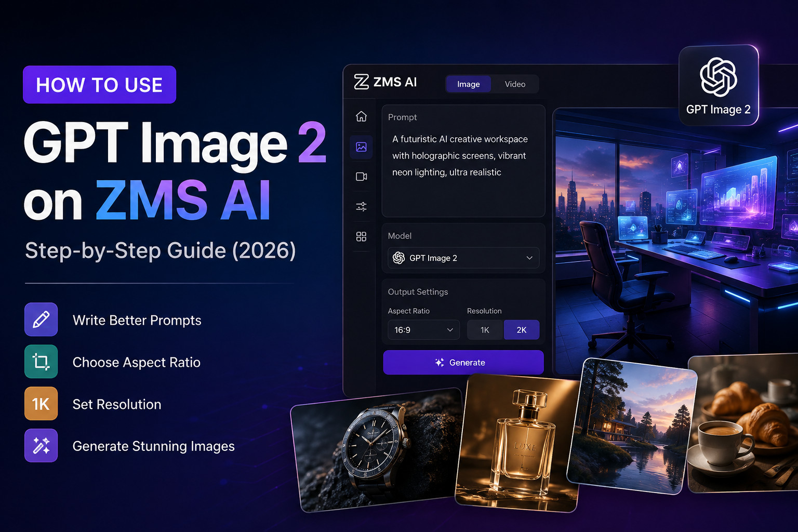Click the OpenAI icon in Model field
798x532 pixels.
click(398, 258)
